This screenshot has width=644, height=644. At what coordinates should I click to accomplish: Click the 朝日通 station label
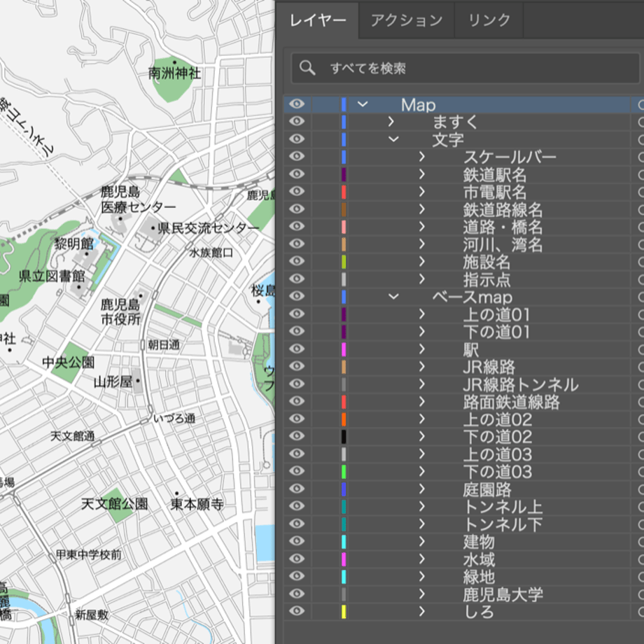click(164, 345)
